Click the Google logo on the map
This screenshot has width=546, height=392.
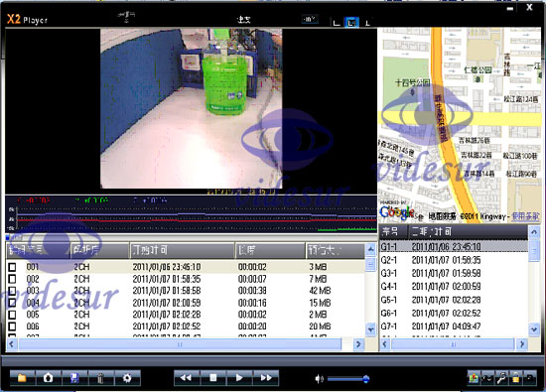click(x=397, y=212)
